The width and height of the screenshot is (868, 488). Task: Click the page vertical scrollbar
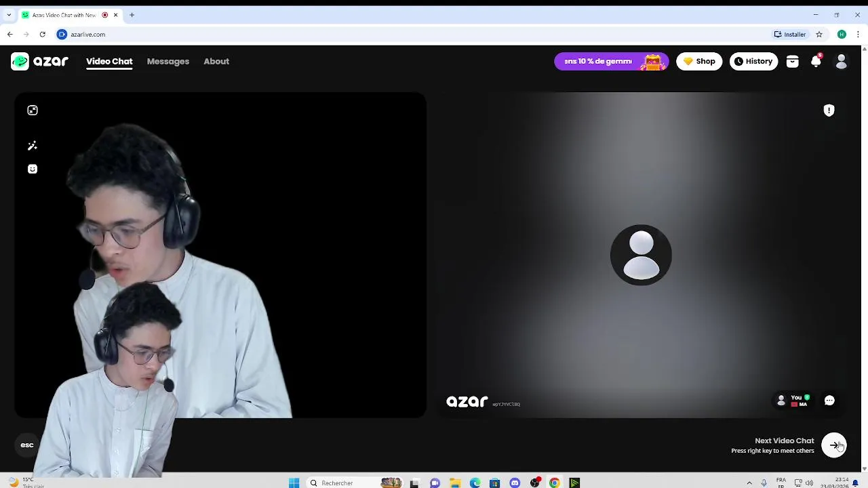click(x=864, y=258)
